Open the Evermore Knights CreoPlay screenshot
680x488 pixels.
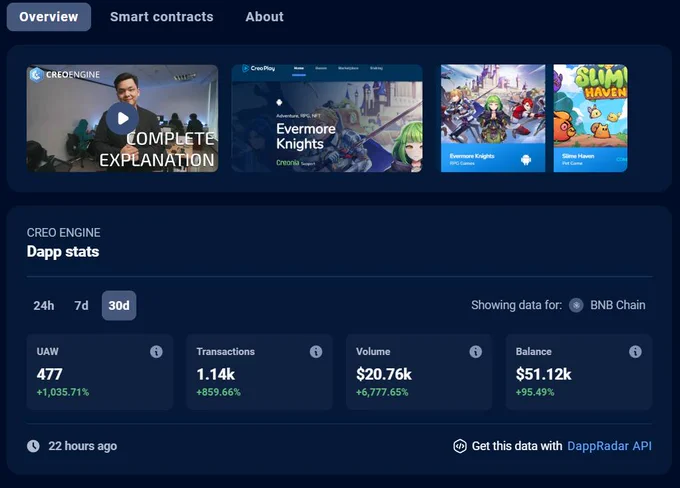(x=327, y=118)
